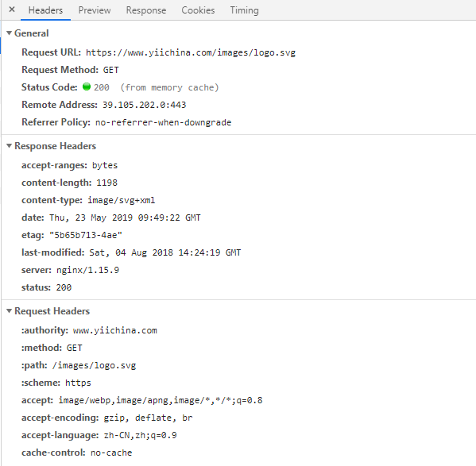Select the Headers tab
This screenshot has width=476, height=466.
[x=45, y=10]
